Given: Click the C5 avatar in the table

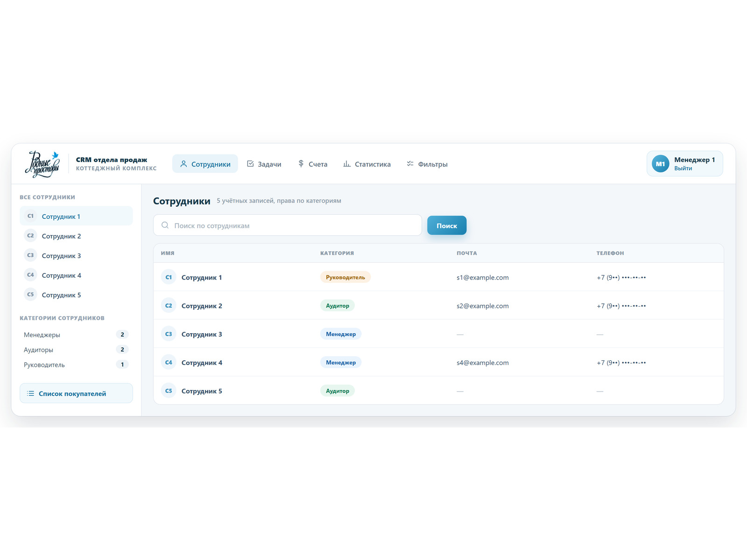Looking at the screenshot, I should pyautogui.click(x=169, y=391).
